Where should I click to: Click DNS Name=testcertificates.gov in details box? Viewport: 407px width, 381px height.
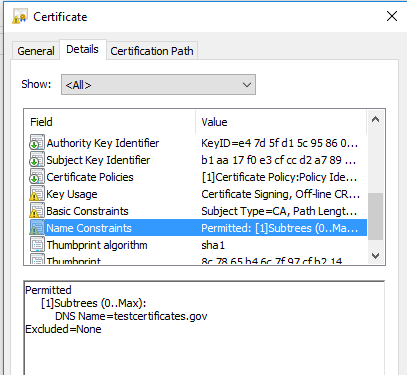tap(131, 316)
